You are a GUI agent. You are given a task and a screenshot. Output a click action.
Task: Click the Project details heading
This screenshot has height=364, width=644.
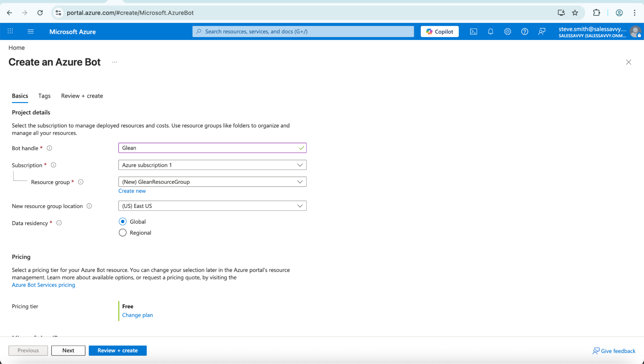[31, 112]
